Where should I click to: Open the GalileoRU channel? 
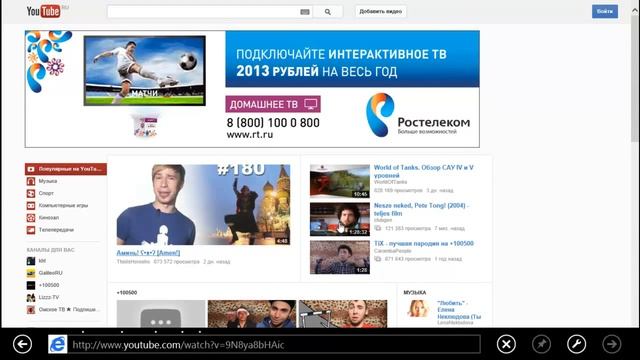click(51, 273)
